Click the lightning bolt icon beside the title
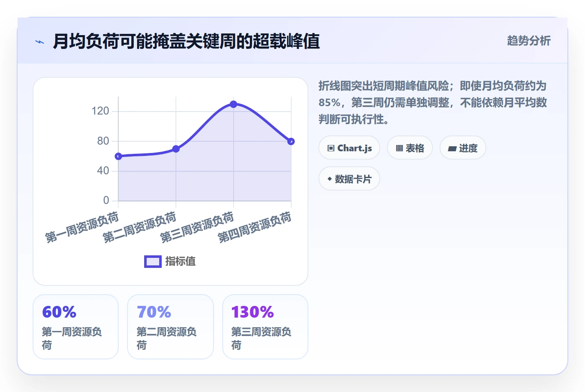 (40, 42)
